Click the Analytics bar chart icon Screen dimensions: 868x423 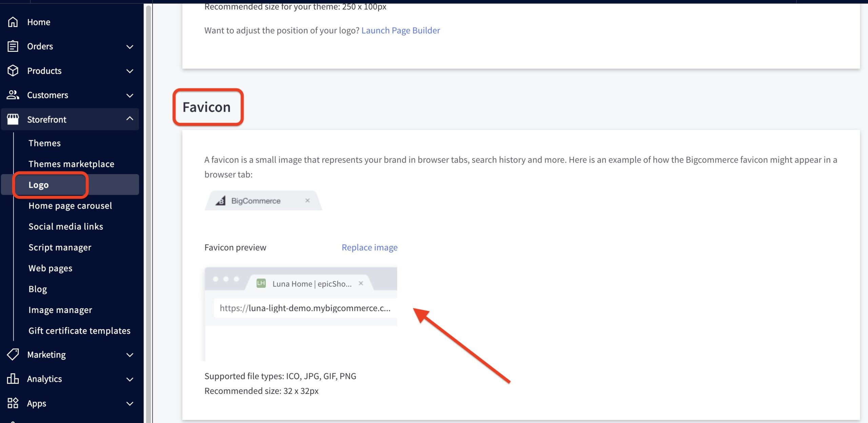[13, 379]
